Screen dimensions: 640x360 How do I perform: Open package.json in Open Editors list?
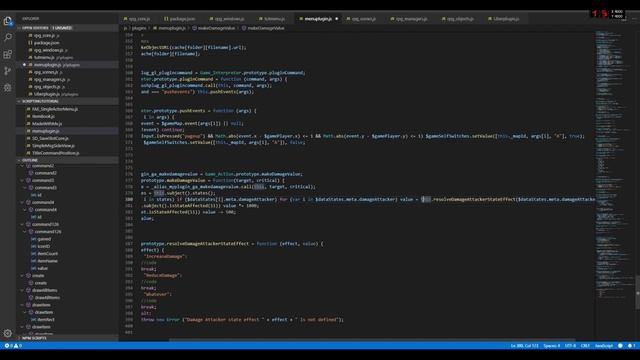tap(67, 43)
